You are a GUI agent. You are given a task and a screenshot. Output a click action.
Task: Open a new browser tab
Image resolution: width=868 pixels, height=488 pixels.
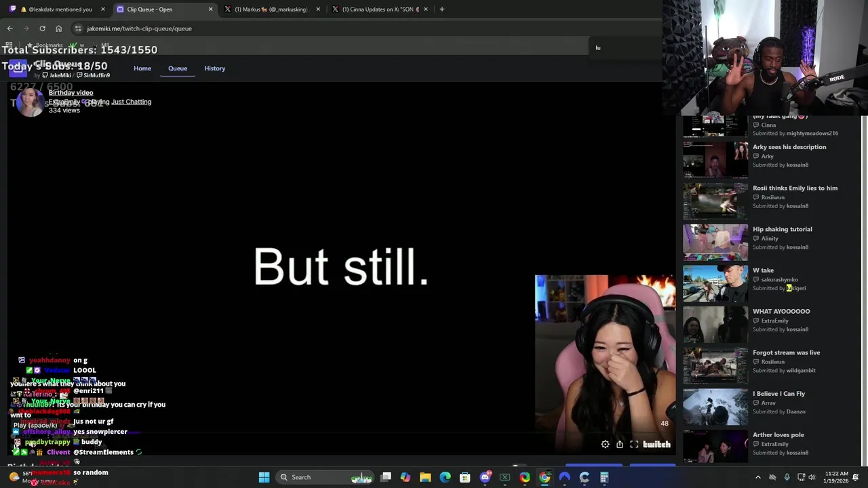tap(441, 9)
